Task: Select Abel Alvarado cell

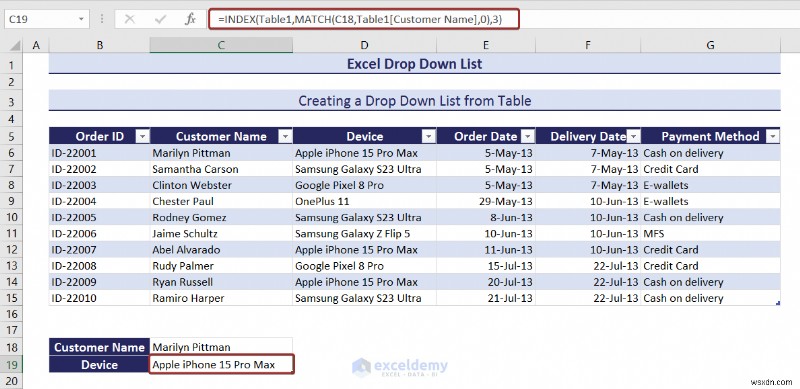Action: point(221,250)
